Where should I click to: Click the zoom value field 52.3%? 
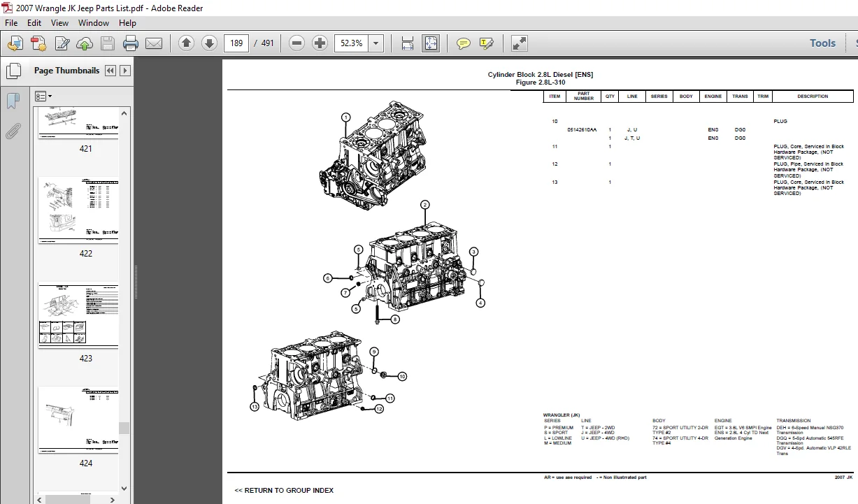351,43
